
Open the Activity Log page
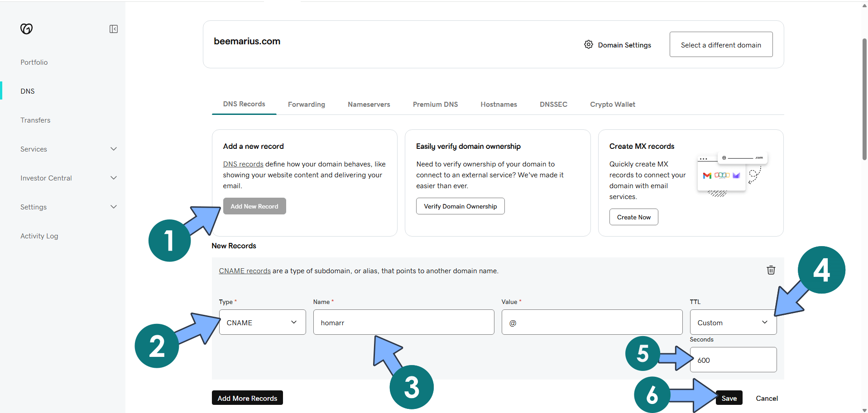39,236
